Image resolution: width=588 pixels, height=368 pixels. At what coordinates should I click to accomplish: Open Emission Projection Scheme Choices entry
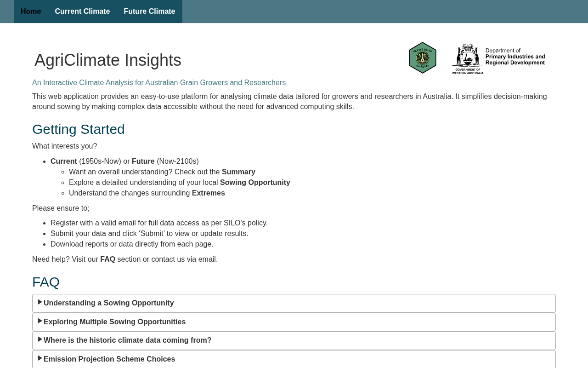[x=109, y=359]
